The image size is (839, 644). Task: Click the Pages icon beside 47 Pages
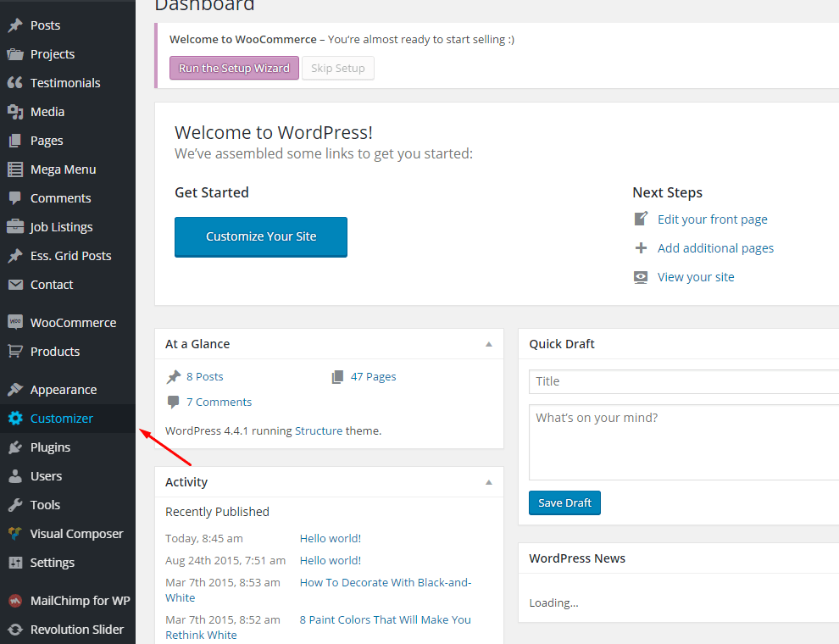337,377
